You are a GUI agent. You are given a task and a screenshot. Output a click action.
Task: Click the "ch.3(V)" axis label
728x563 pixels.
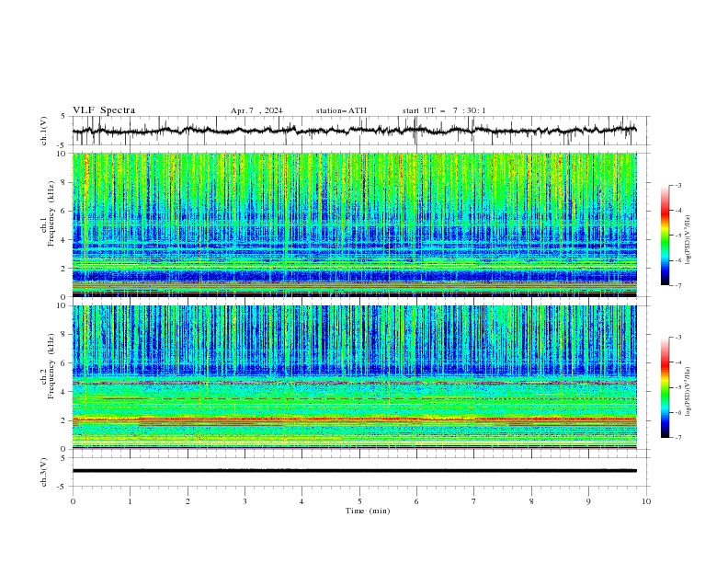[44, 472]
